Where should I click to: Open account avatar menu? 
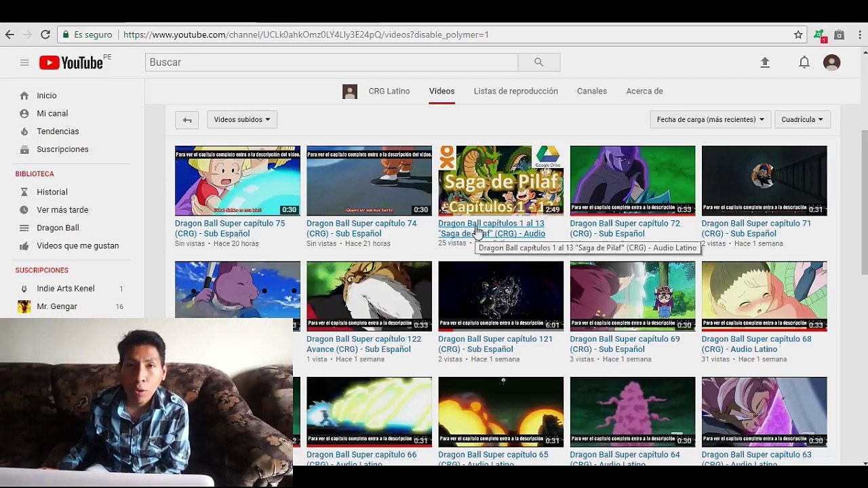tap(831, 62)
